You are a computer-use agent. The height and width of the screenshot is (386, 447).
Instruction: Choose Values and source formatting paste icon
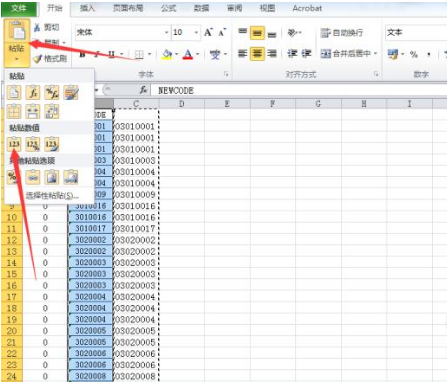tap(52, 144)
